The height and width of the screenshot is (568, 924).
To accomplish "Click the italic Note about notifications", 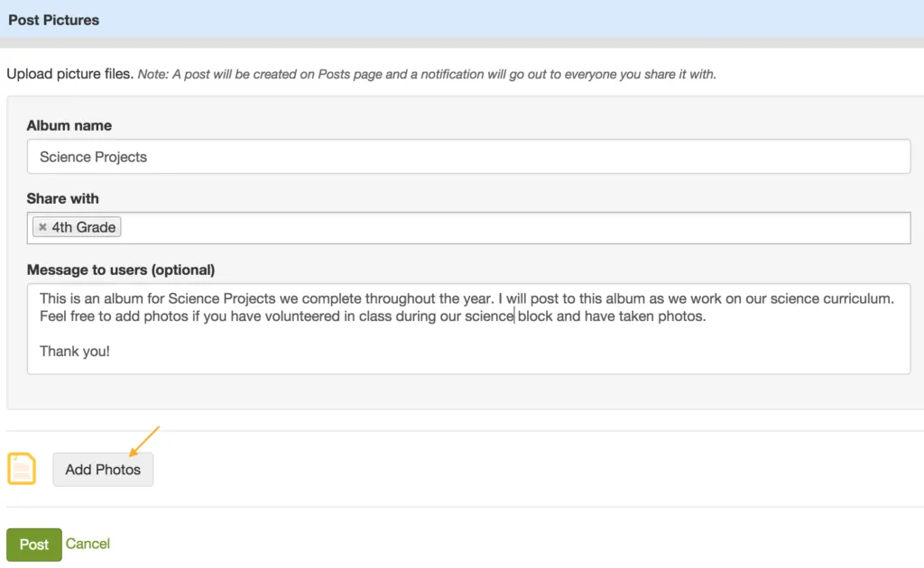I will point(427,74).
